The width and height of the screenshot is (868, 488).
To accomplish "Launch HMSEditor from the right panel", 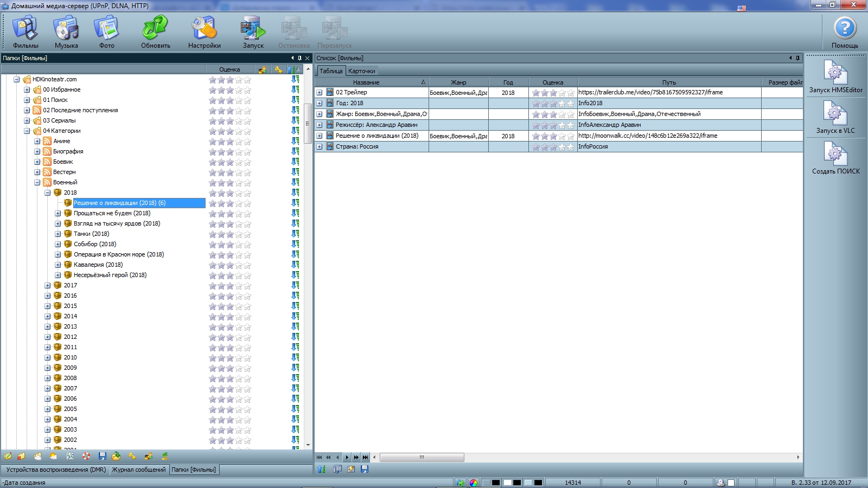I will pyautogui.click(x=835, y=76).
